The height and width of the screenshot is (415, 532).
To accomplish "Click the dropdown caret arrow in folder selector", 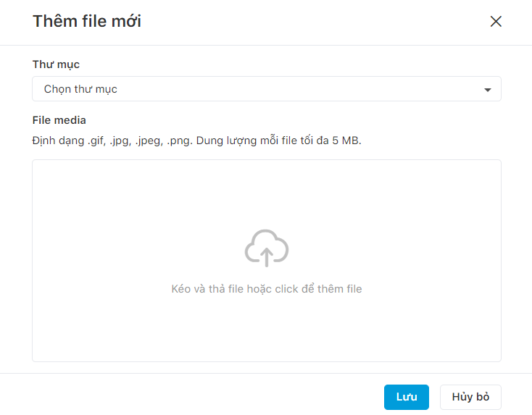I will click(488, 90).
